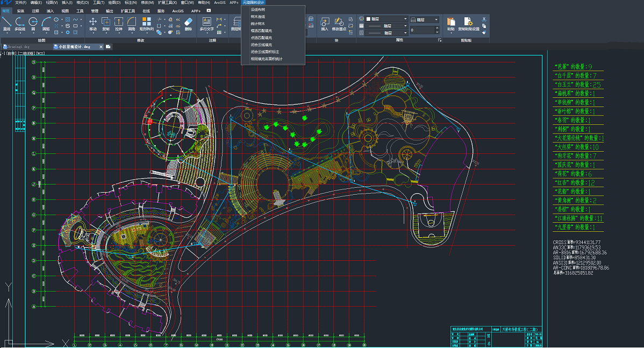Expand the 属性 panel dialog launcher arrow
The height and width of the screenshot is (348, 644).
click(439, 40)
